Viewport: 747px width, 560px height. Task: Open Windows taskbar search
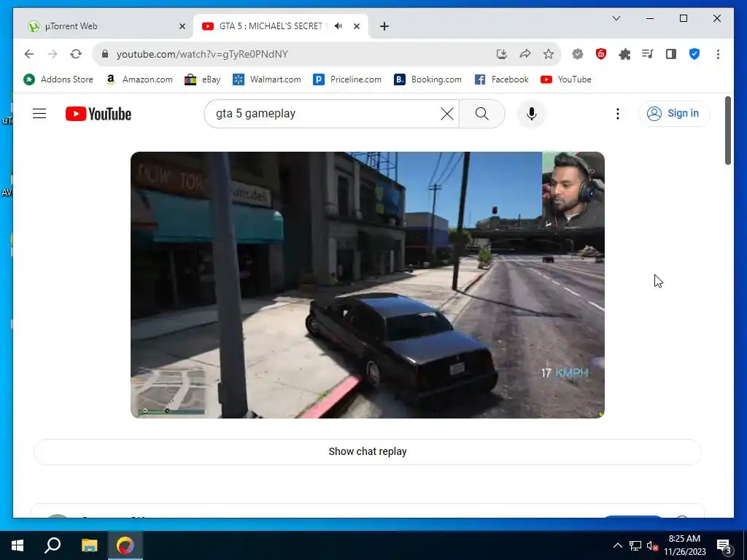coord(53,545)
